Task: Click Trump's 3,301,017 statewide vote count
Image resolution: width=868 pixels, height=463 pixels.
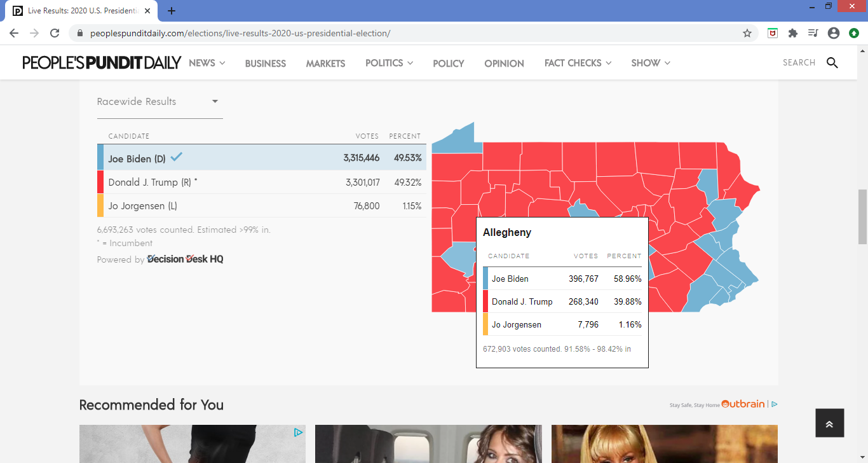Action: [x=363, y=183]
